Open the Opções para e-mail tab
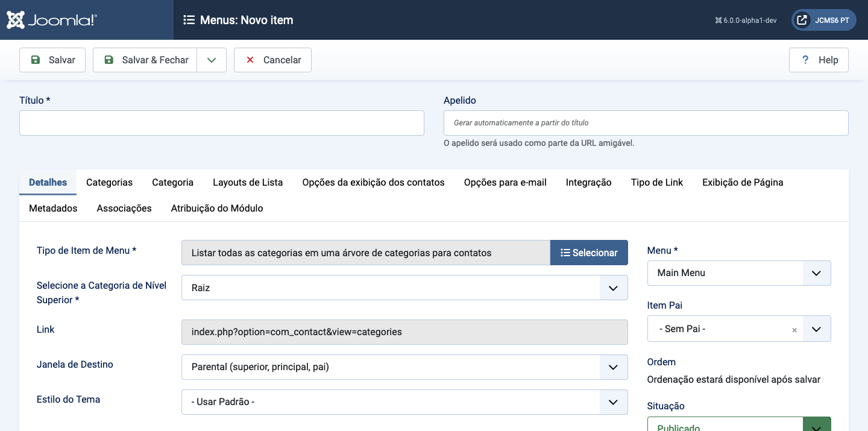868x431 pixels. (505, 182)
